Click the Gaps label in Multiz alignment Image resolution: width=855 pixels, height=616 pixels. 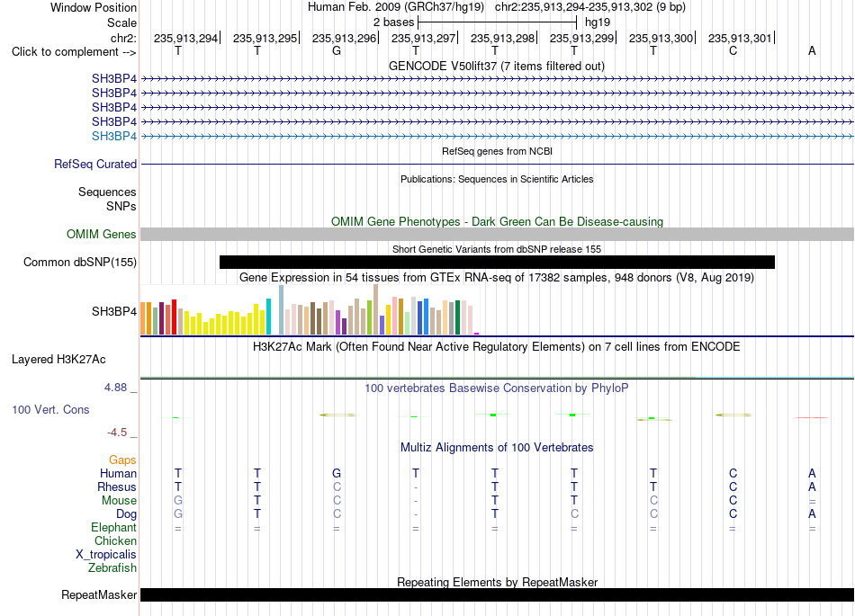click(122, 460)
